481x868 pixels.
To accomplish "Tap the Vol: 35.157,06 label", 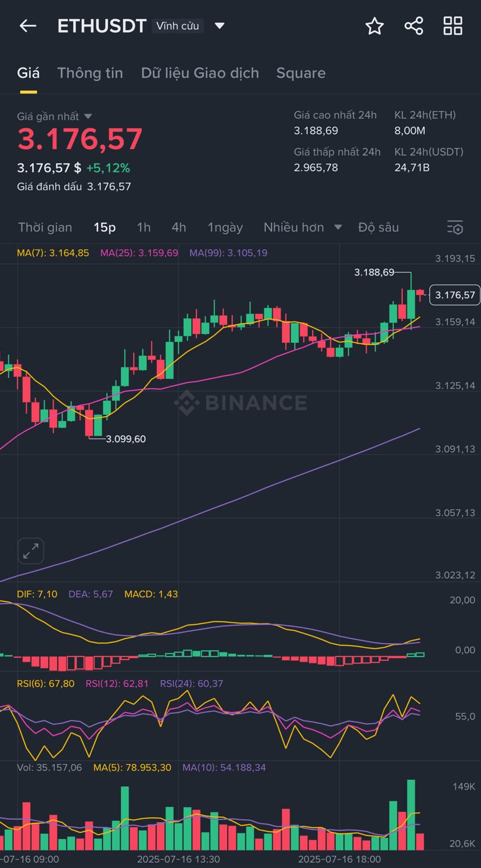I will 49,767.
